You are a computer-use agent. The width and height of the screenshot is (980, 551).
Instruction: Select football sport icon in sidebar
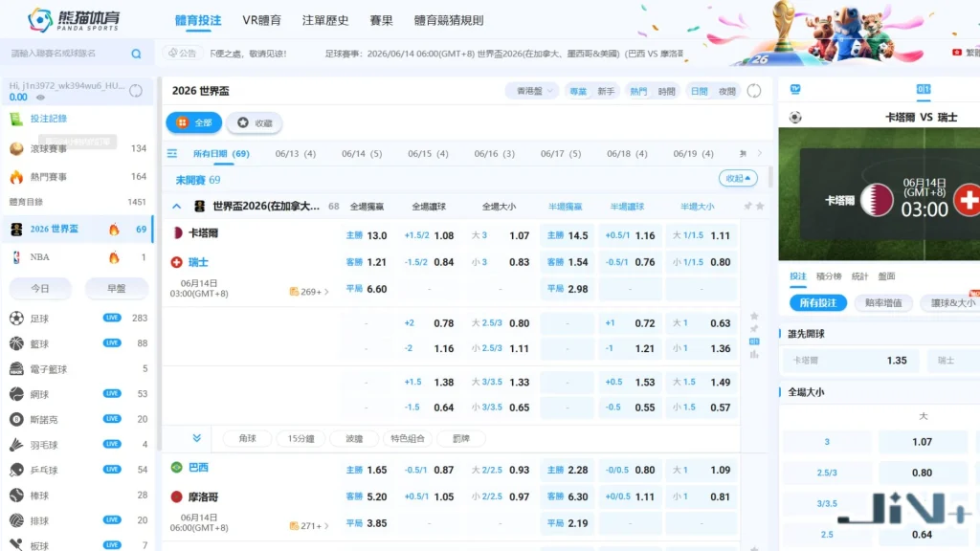(17, 319)
